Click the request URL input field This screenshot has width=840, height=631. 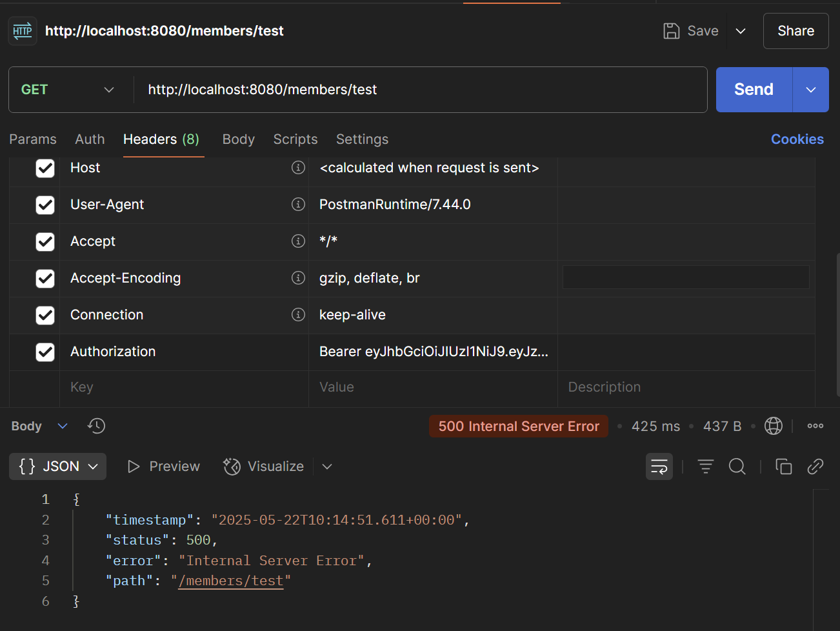pyautogui.click(x=419, y=90)
